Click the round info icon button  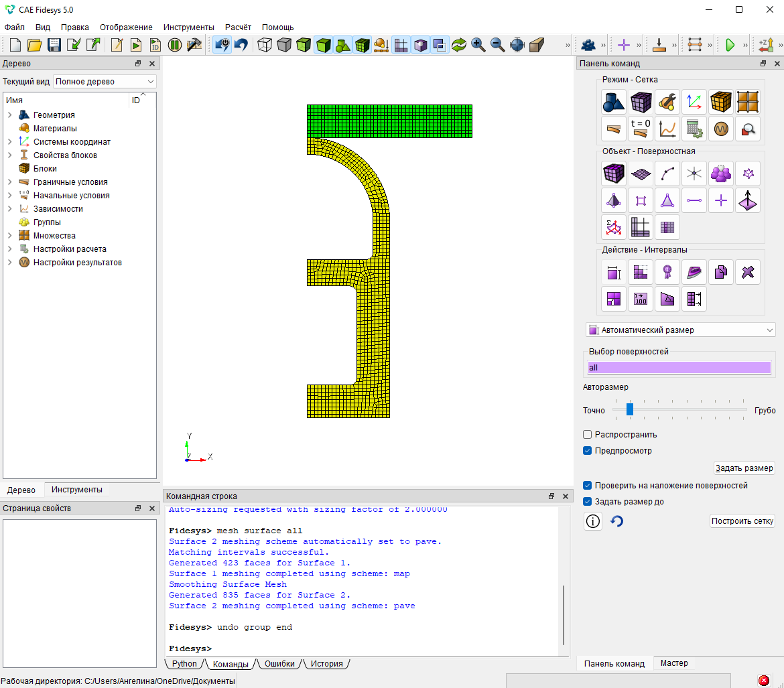coord(593,521)
